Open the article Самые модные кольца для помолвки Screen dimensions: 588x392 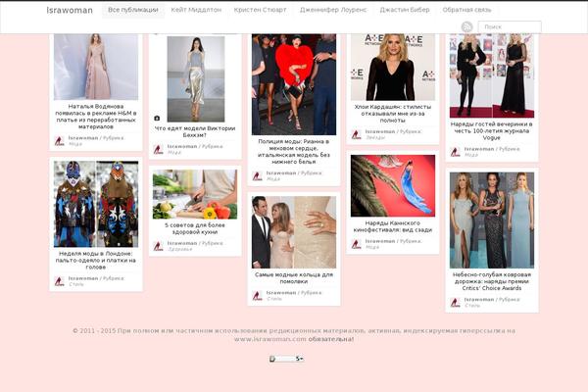pyautogui.click(x=294, y=278)
